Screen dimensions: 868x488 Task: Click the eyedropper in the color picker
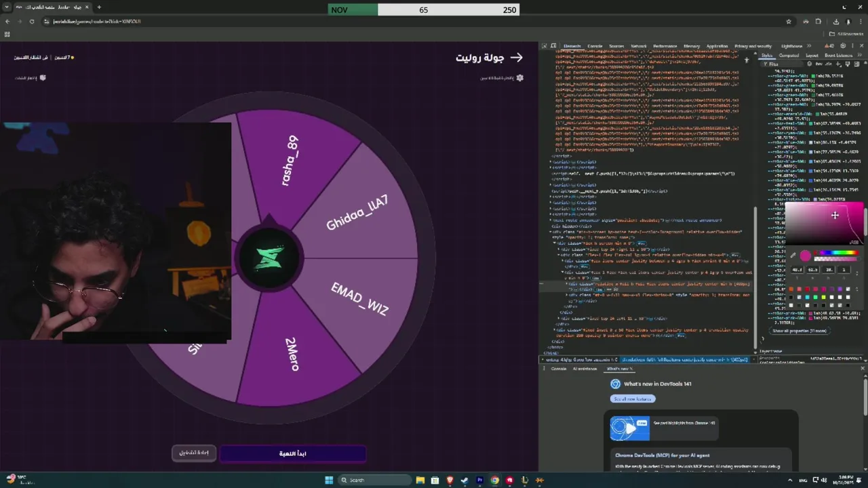click(x=793, y=256)
